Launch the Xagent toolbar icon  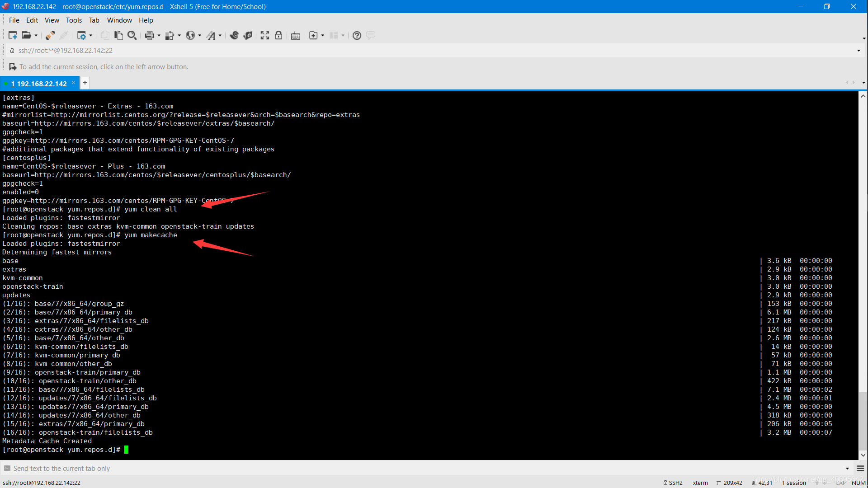click(248, 35)
